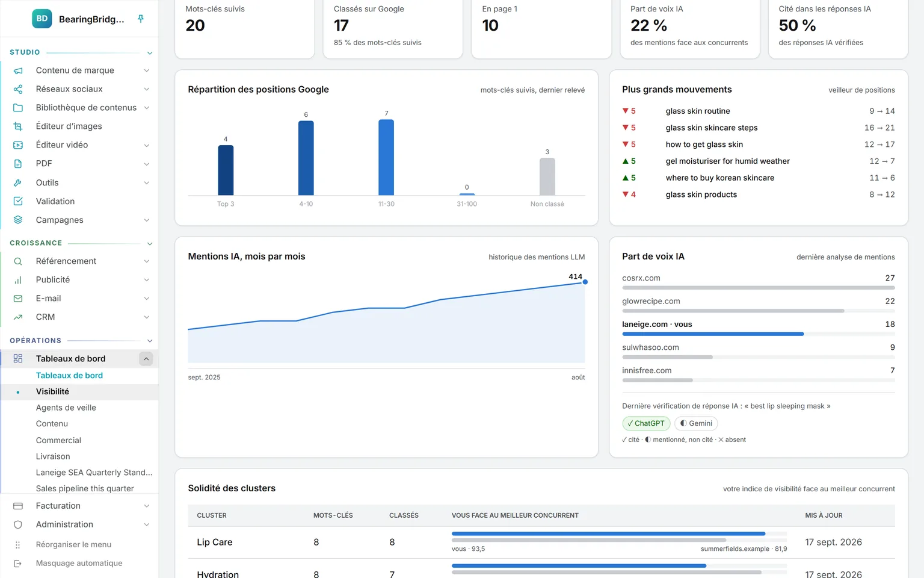Click the Outils wrench icon
Screen dimensions: 924x578
click(x=18, y=182)
